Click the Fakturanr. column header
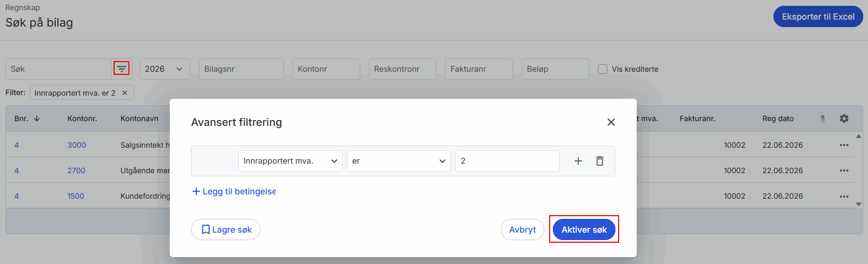The width and height of the screenshot is (868, 264). 697,118
